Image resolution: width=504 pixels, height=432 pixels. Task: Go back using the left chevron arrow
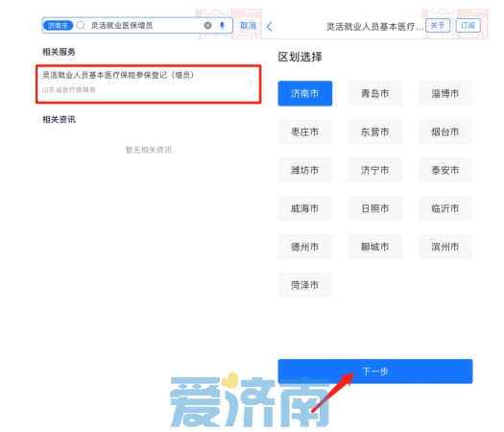point(270,26)
